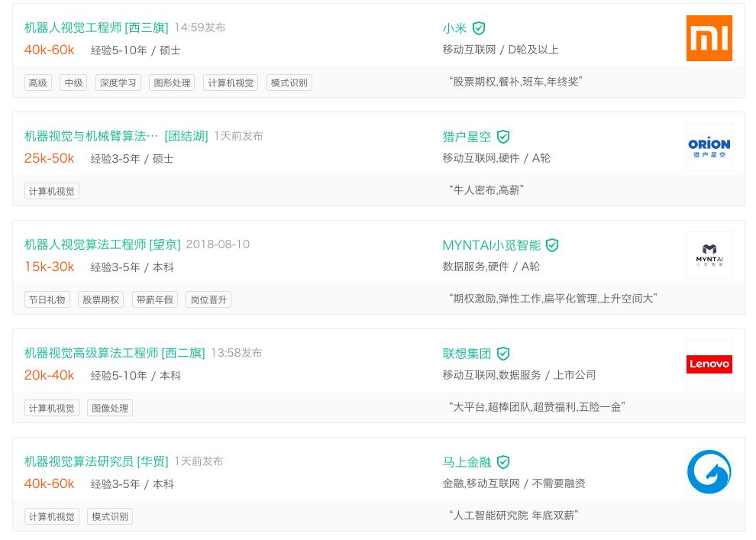Open the 马上金融 blue logo
This screenshot has height=540, width=756.
pos(709,472)
